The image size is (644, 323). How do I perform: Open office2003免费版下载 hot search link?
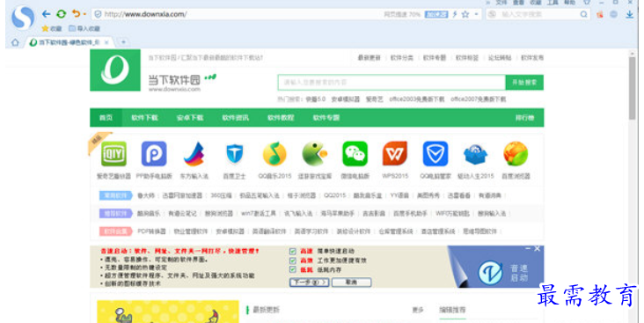pyautogui.click(x=416, y=99)
